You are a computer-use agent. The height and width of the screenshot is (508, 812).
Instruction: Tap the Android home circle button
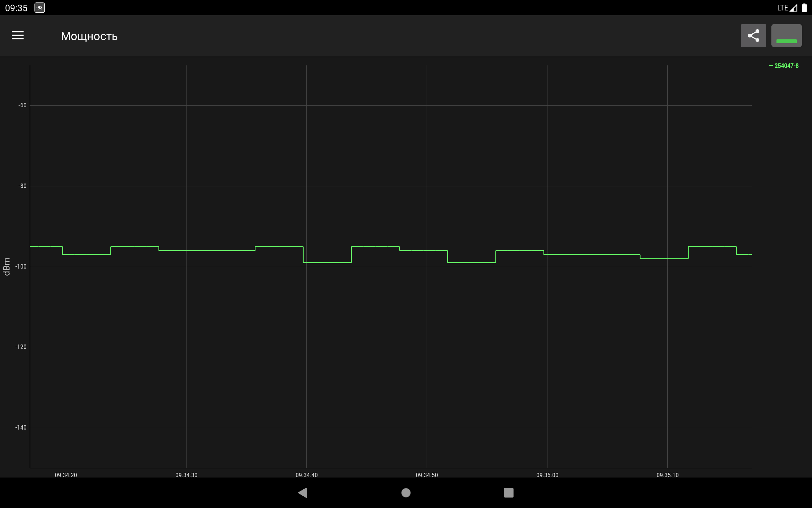coord(406,492)
